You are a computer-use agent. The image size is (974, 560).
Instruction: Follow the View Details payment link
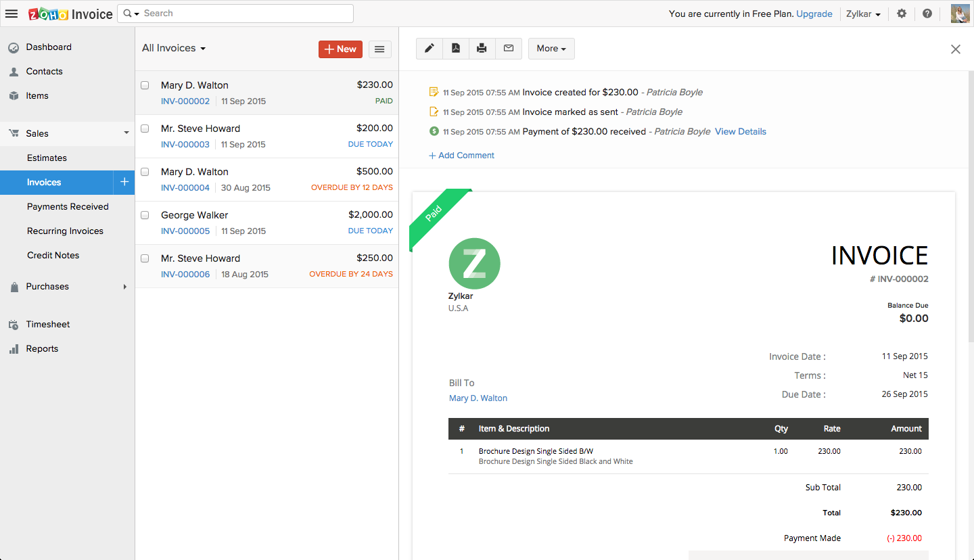(740, 131)
